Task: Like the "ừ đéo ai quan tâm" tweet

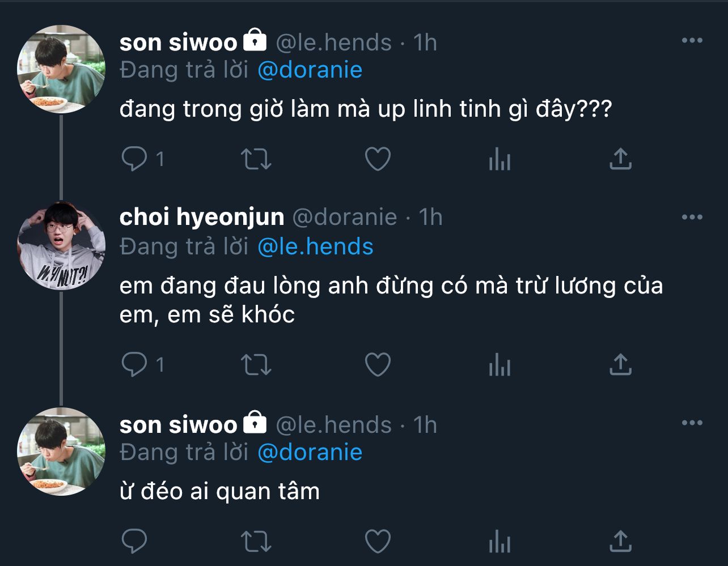Action: [378, 541]
